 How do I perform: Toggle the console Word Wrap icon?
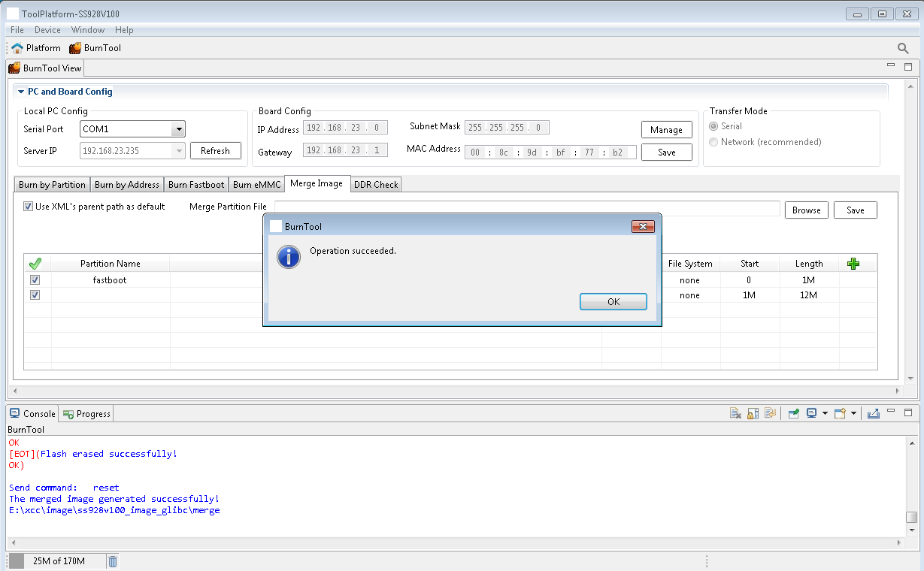coord(770,413)
